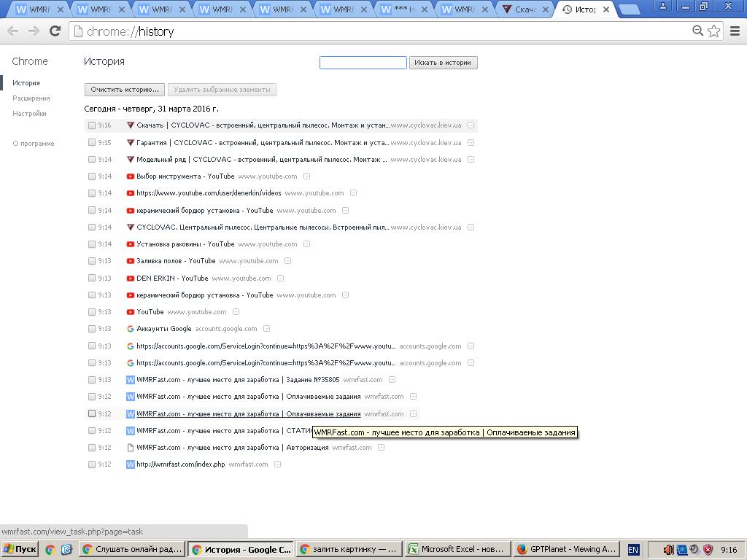Focus the history search input field
The image size is (747, 560).
[x=363, y=63]
